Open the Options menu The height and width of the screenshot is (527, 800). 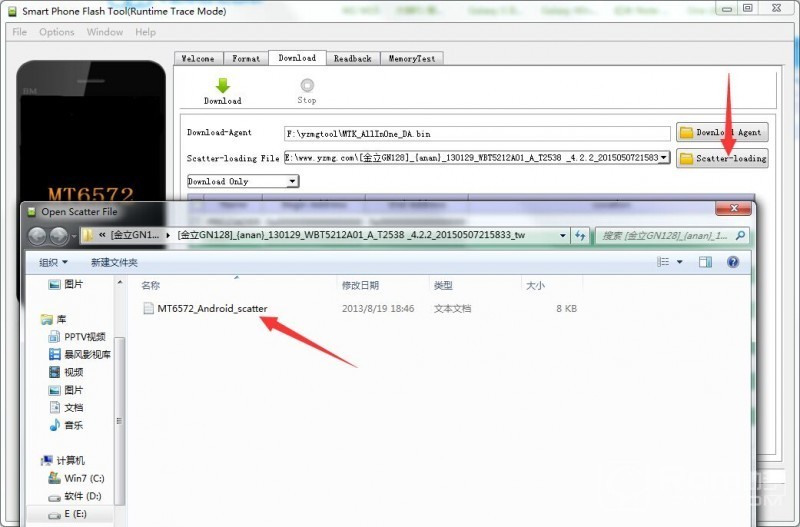(57, 32)
